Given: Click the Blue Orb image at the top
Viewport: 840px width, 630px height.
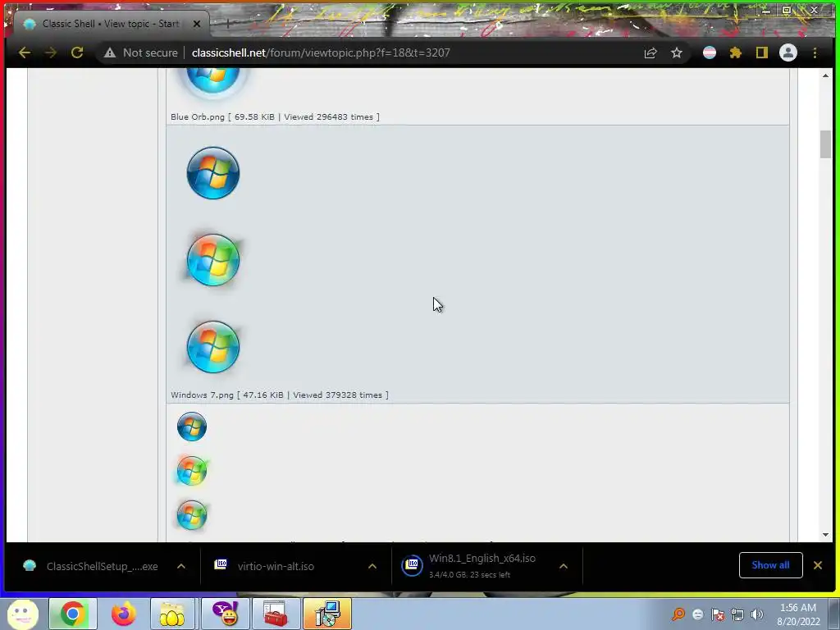Looking at the screenshot, I should tap(213, 81).
